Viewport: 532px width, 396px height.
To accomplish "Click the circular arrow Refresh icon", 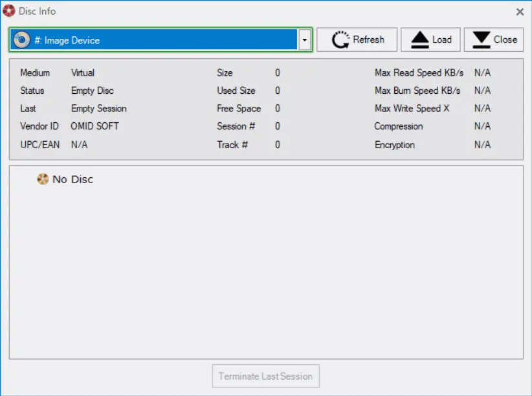I will (340, 40).
